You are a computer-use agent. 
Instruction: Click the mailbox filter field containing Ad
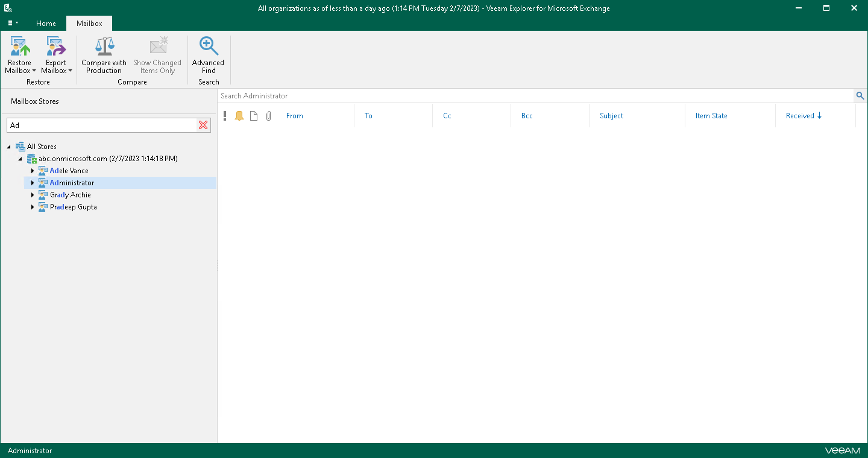(x=102, y=125)
